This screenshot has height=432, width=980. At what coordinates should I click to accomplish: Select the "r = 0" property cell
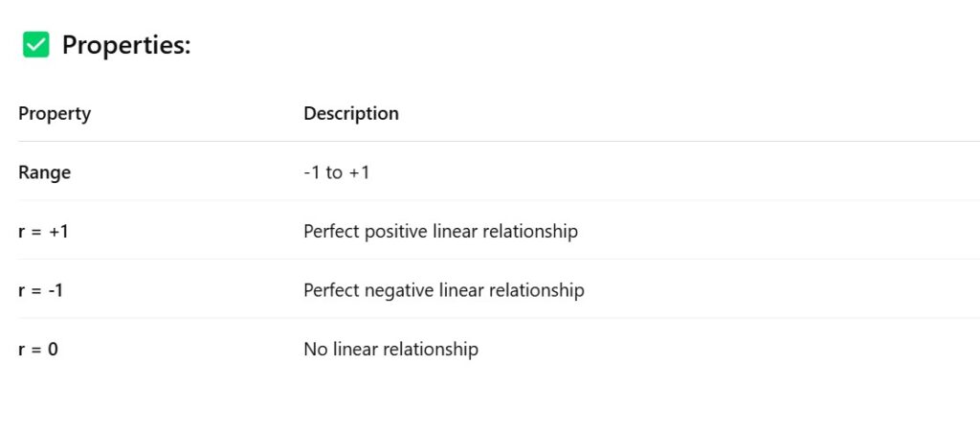click(x=38, y=350)
